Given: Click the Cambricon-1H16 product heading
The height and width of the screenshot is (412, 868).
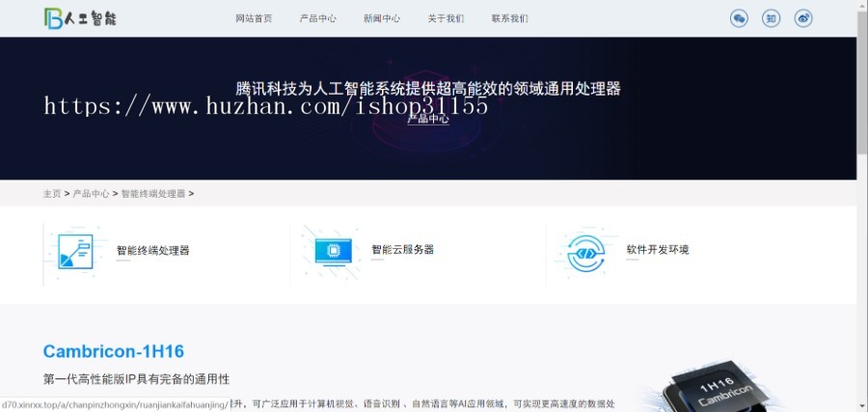Looking at the screenshot, I should pyautogui.click(x=114, y=351).
